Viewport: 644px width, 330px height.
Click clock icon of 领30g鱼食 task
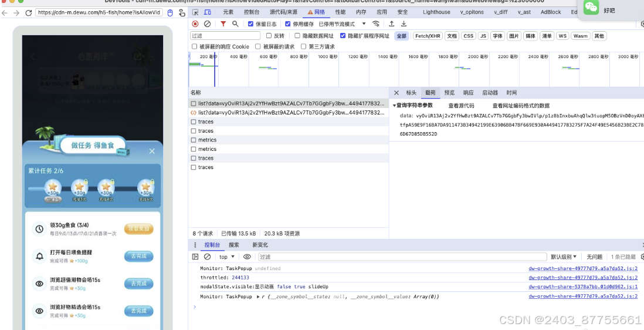[x=39, y=229]
